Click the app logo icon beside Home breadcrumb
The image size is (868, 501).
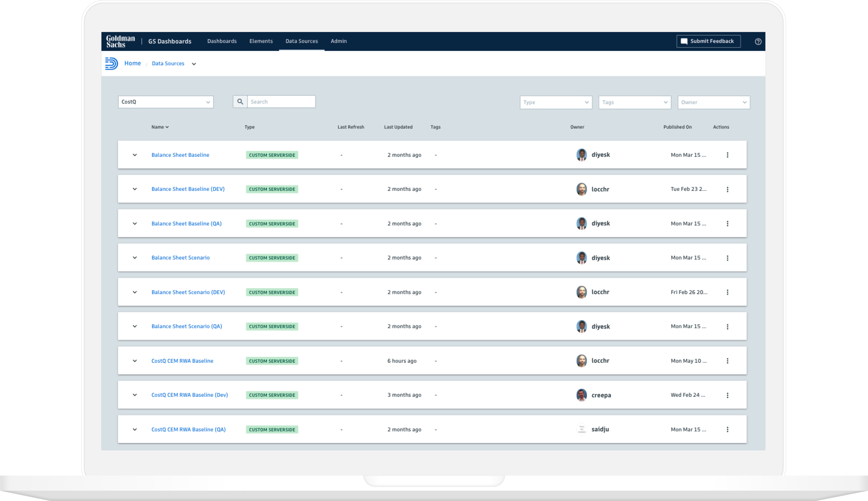click(112, 64)
